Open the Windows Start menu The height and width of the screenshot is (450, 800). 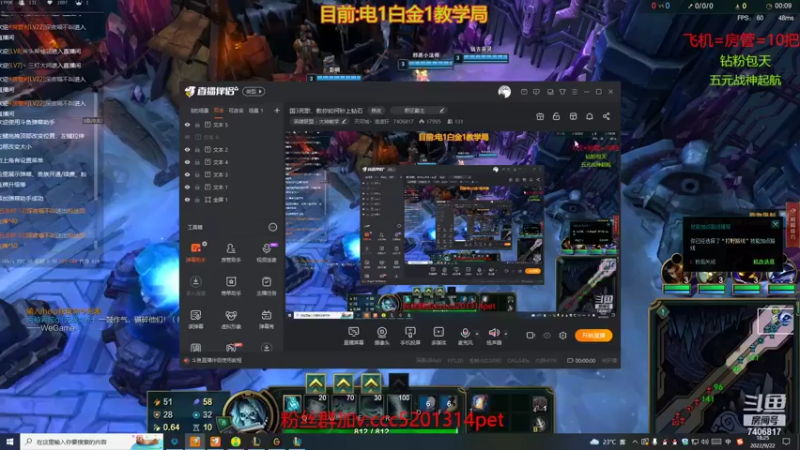[10, 441]
